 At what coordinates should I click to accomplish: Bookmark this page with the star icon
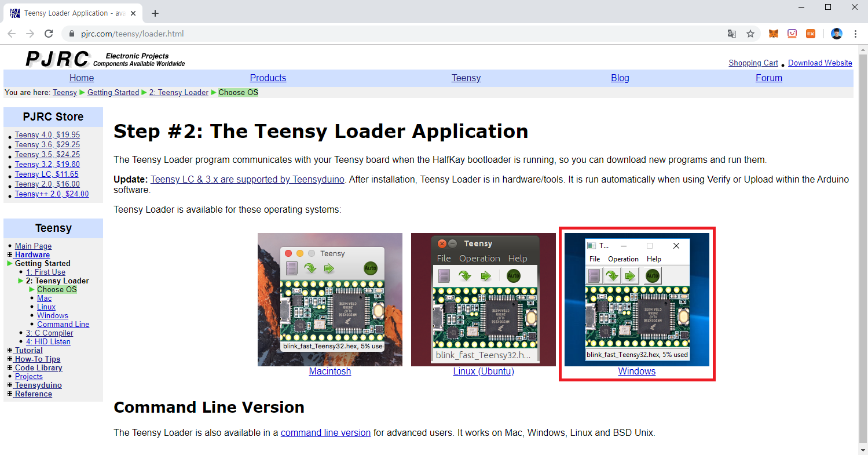(x=750, y=34)
